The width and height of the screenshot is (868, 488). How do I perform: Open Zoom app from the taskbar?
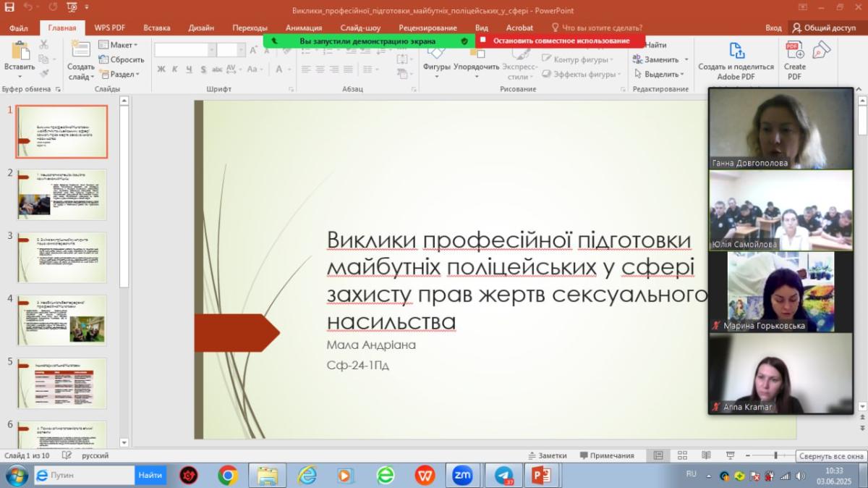[x=462, y=475]
